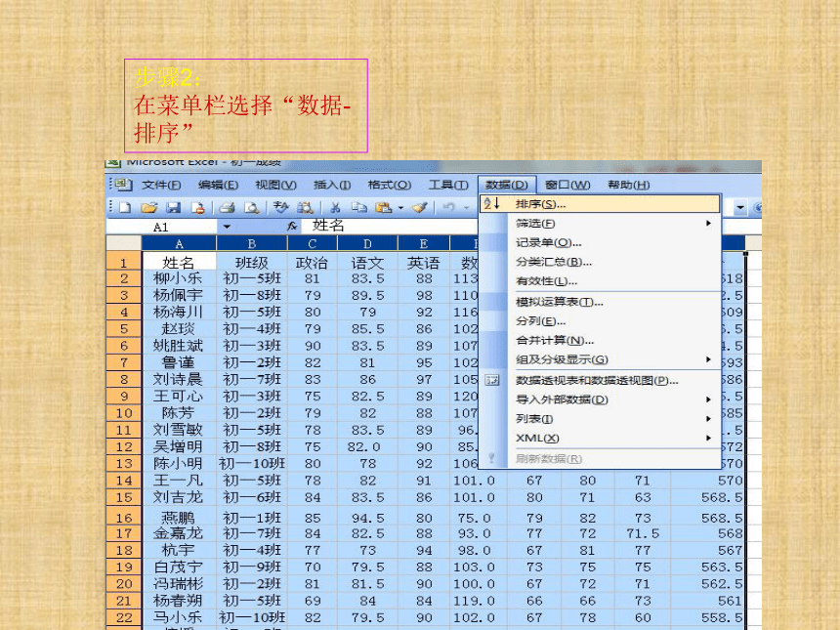Click the Copy toolbar icon
The image size is (840, 630).
tap(358, 207)
